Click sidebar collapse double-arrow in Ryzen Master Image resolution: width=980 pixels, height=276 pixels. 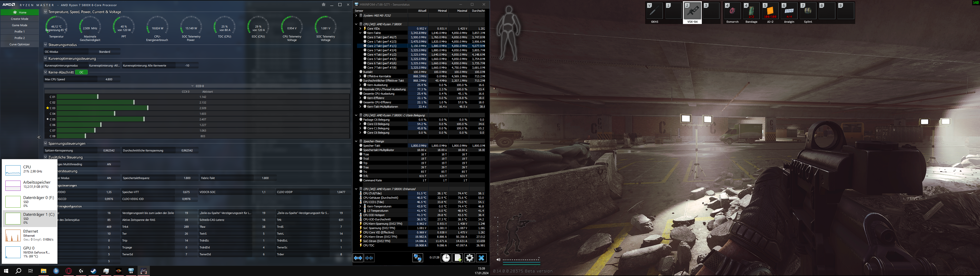pos(39,137)
